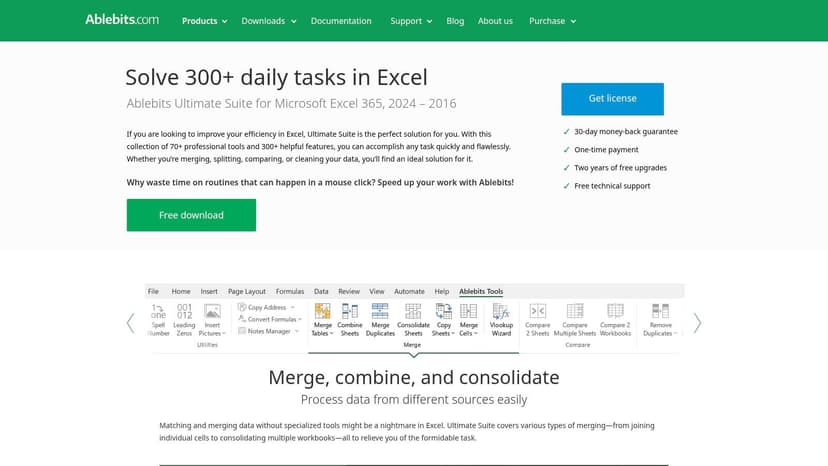Screen dimensions: 828x466
Task: Go to the Blog page
Action: [x=455, y=21]
